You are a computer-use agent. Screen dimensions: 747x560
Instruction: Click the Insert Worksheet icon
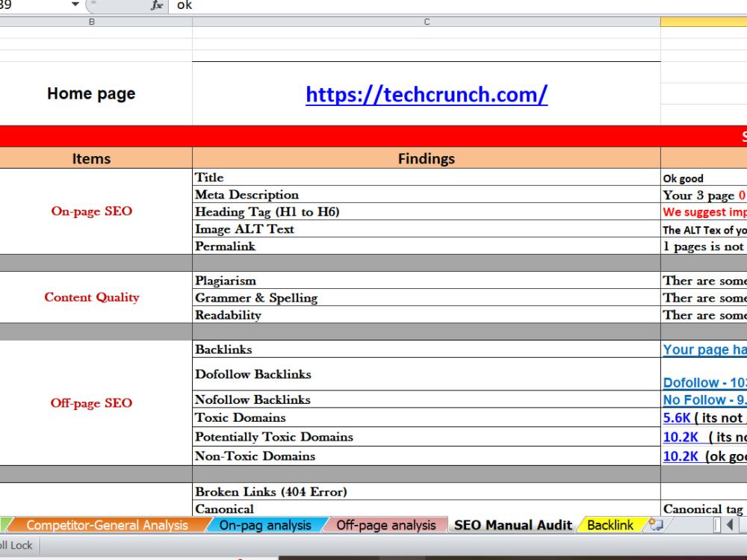pyautogui.click(x=656, y=525)
